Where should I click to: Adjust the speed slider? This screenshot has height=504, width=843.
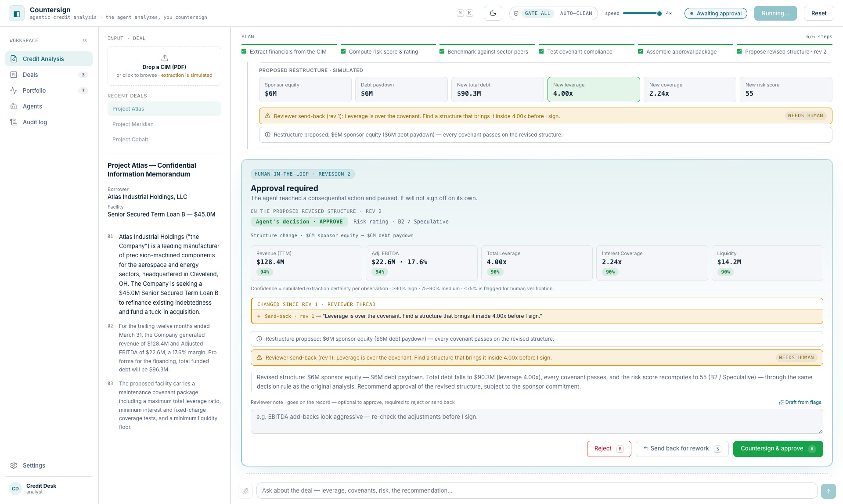(642, 13)
